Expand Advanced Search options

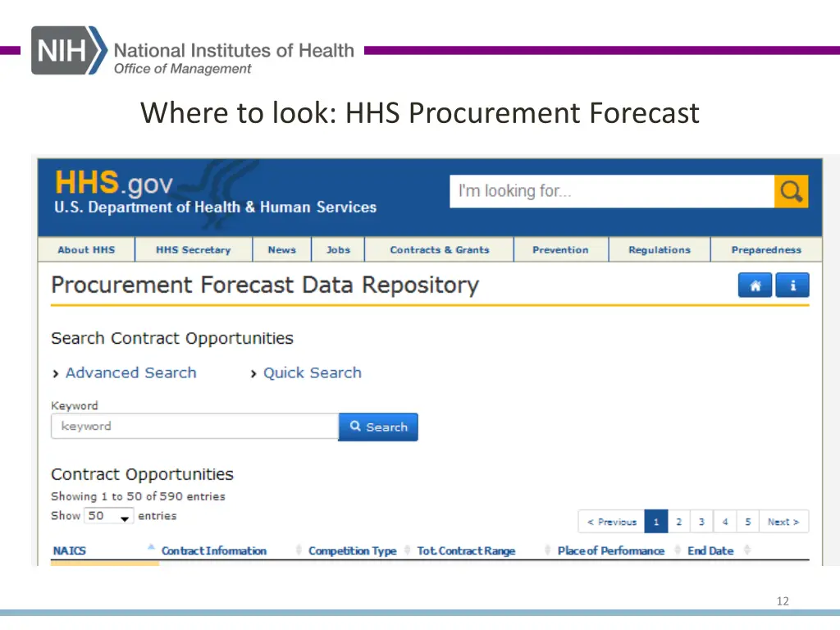tap(130, 372)
